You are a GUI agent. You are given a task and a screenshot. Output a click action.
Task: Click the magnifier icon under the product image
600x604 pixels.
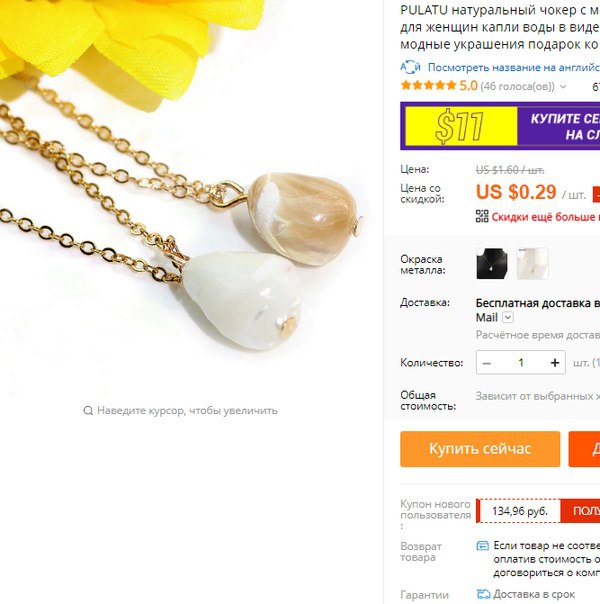(x=88, y=411)
